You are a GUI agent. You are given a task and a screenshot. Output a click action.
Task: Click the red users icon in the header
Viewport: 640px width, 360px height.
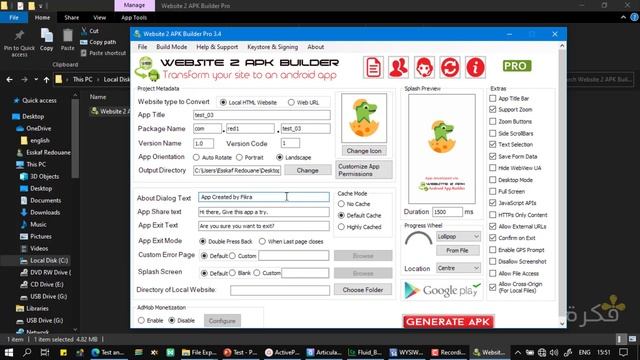coord(398,67)
